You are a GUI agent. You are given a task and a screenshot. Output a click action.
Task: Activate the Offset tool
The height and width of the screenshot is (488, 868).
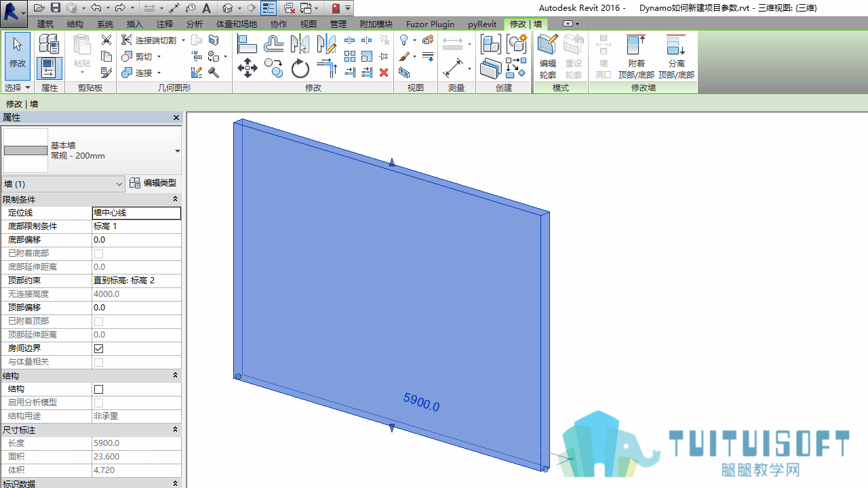(x=273, y=44)
